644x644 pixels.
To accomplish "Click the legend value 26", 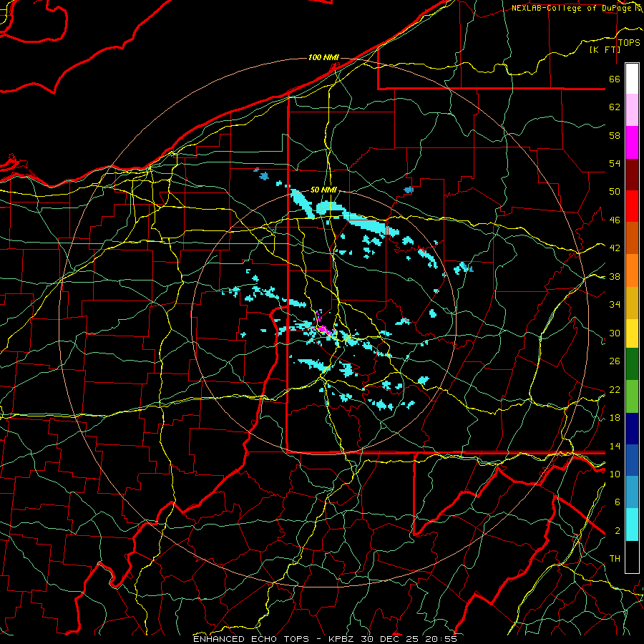I will 615,361.
